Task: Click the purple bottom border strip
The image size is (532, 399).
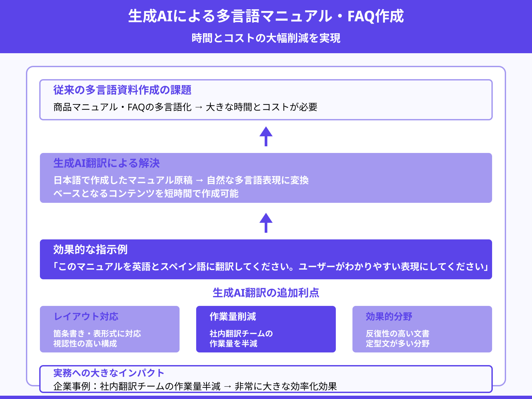Action: tap(266, 397)
